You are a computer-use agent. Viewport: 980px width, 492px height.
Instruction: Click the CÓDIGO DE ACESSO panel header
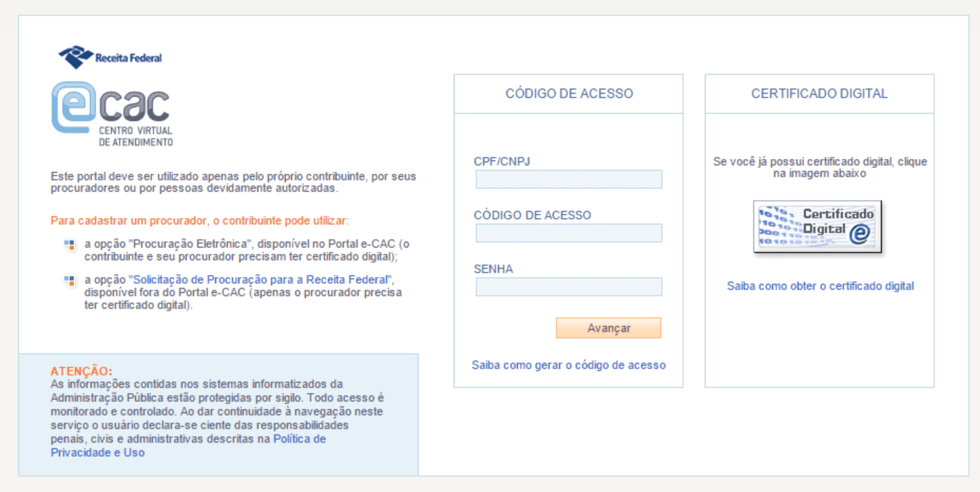click(569, 93)
